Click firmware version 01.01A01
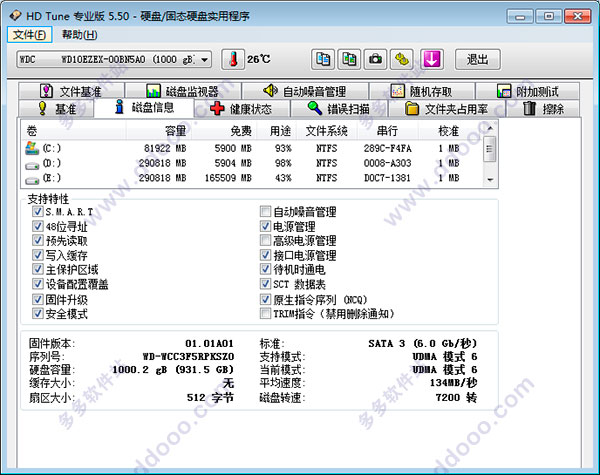Image resolution: width=600 pixels, height=475 pixels. 209,343
